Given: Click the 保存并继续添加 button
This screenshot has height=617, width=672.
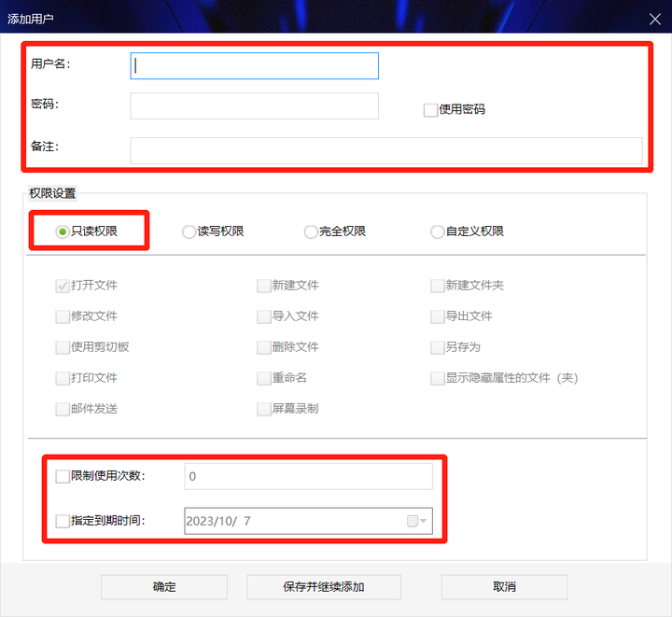Looking at the screenshot, I should pos(324,587).
